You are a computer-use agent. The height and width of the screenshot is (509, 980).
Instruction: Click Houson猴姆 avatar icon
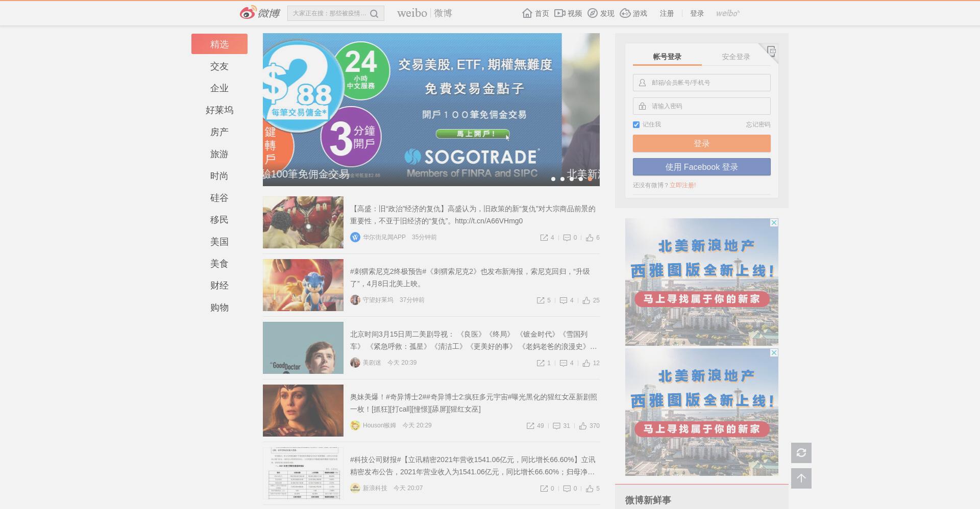(355, 425)
